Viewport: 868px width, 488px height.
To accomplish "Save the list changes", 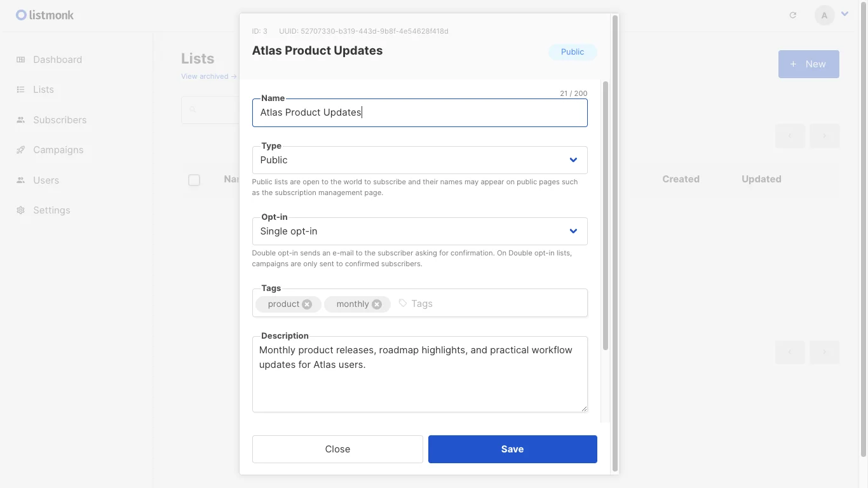I will tap(513, 449).
